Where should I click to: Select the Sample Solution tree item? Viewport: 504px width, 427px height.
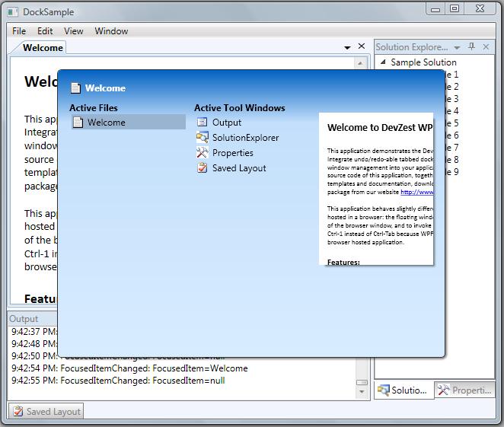pos(423,62)
